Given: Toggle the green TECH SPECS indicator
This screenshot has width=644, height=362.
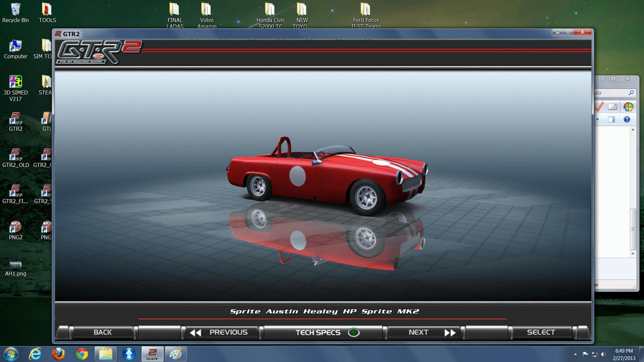Looking at the screenshot, I should (x=354, y=332).
